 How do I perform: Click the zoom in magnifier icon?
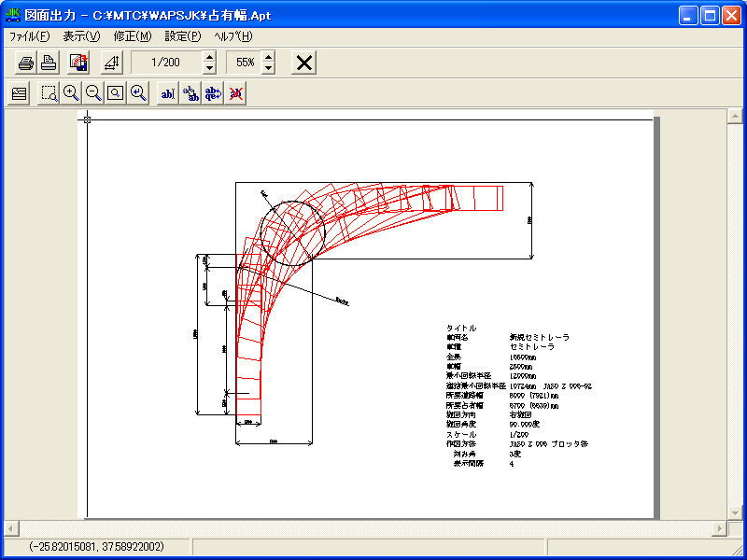(71, 93)
